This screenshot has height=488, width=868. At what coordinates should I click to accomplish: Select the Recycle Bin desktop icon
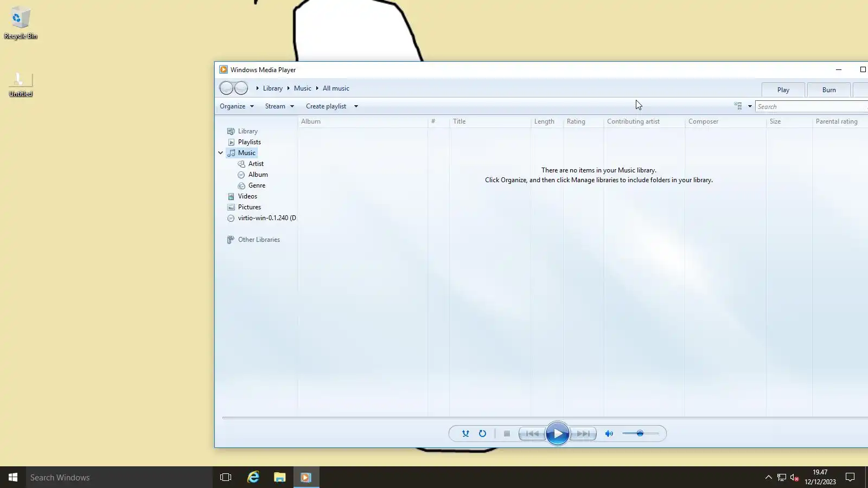click(21, 23)
